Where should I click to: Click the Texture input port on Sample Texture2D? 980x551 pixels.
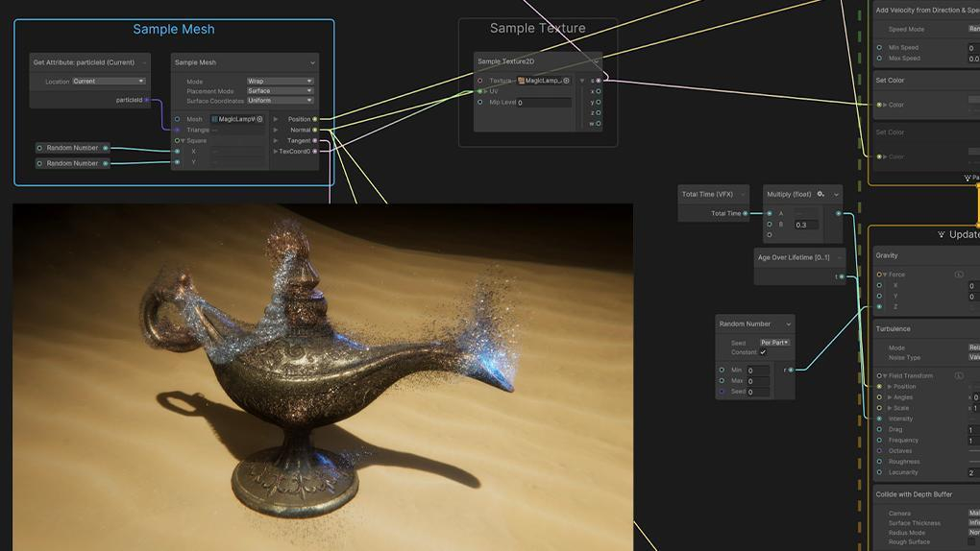click(480, 81)
